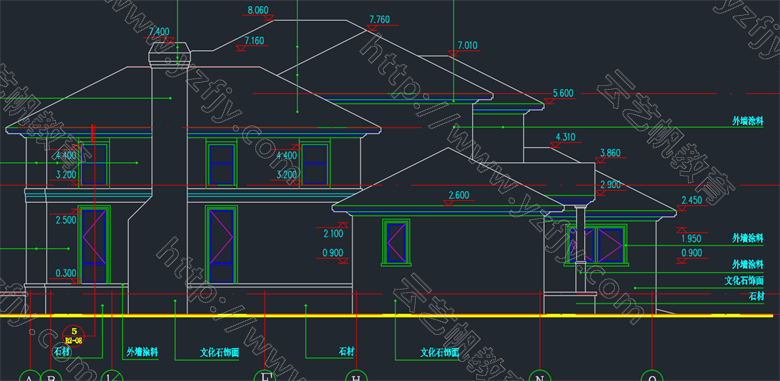Click the 2.600 elevation text on gable
Viewport: 780px width, 381px height.
pyautogui.click(x=459, y=195)
